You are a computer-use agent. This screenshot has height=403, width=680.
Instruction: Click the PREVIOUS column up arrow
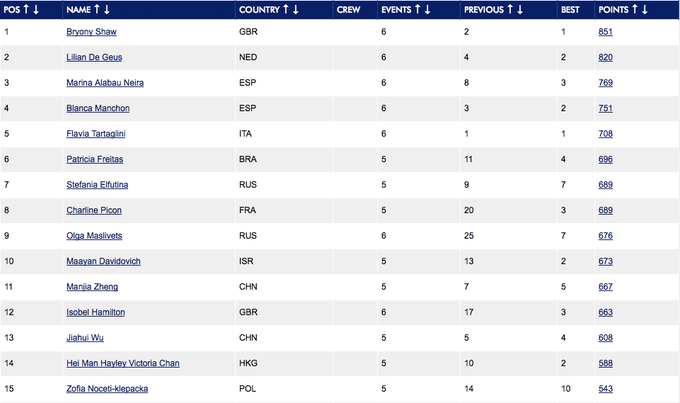pos(508,10)
